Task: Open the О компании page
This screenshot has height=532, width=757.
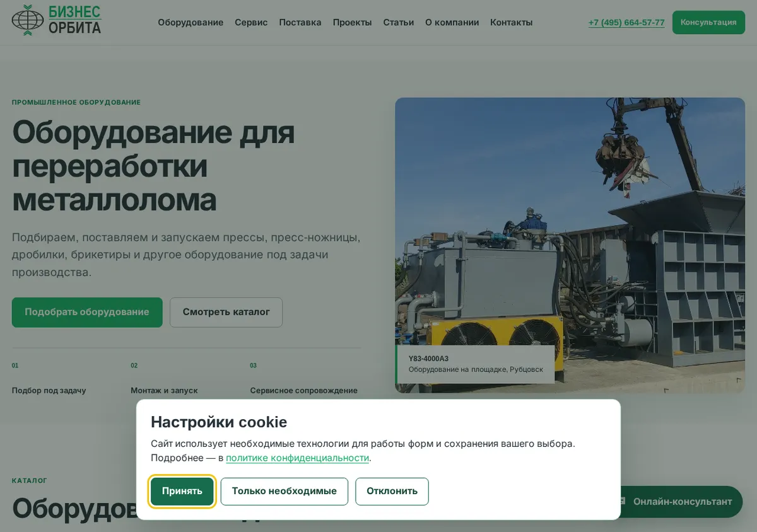Action: [452, 22]
